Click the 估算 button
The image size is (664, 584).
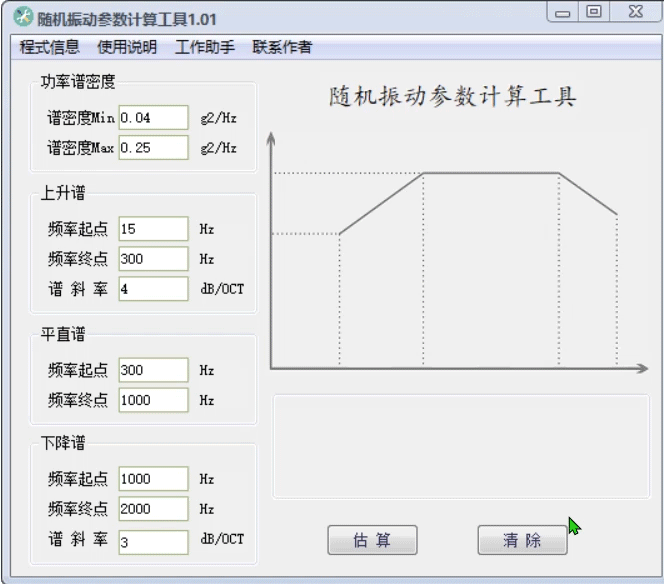tap(372, 540)
